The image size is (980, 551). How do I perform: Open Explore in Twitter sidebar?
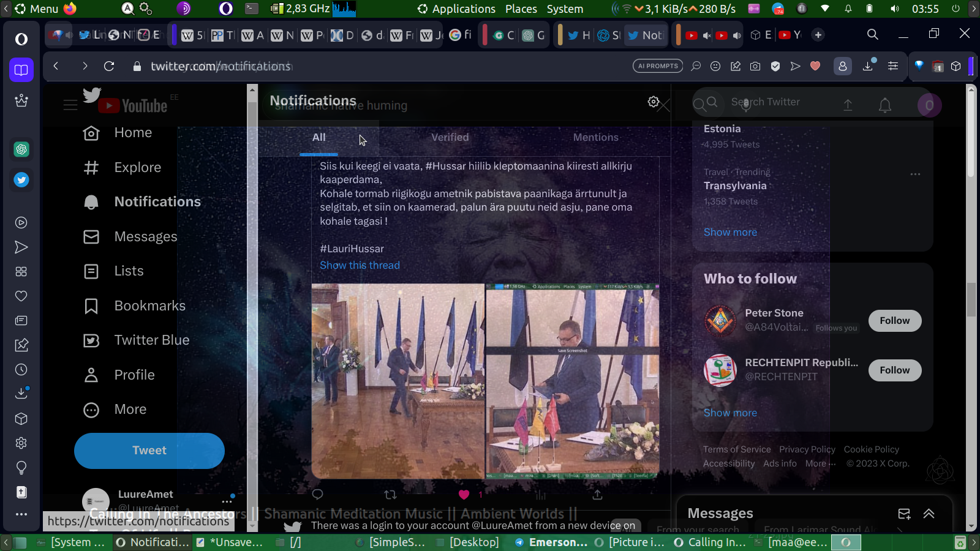123,167
